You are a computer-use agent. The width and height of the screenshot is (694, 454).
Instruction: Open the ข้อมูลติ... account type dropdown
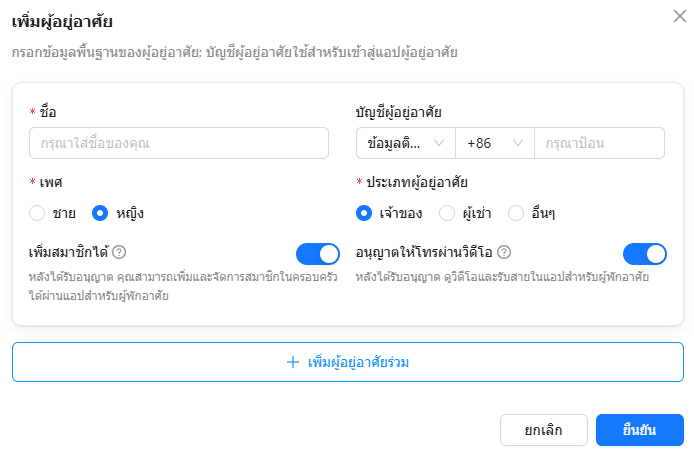406,143
